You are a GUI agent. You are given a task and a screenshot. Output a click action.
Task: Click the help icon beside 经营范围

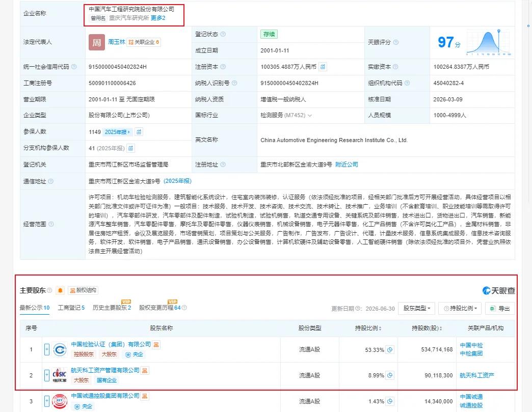tap(51, 224)
